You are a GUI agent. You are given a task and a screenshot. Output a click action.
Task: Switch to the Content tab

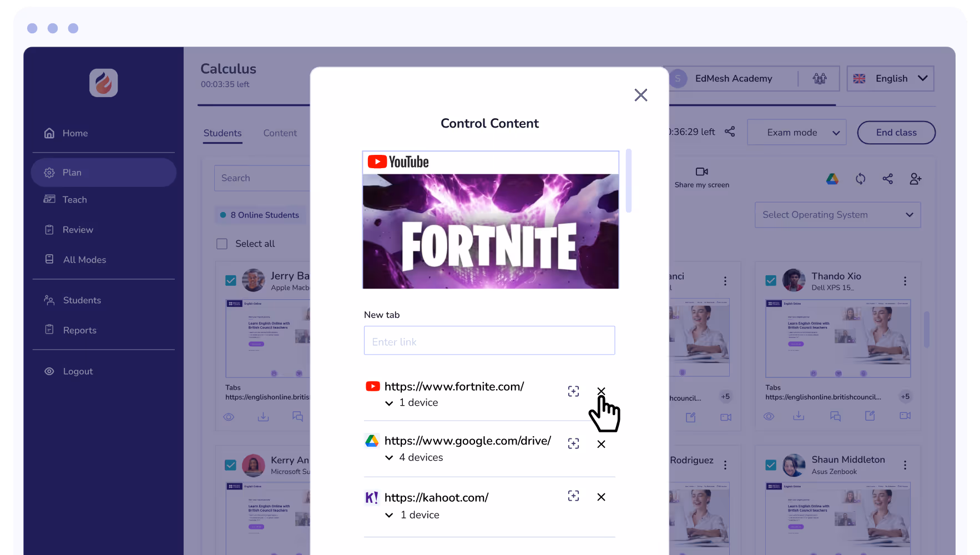tap(280, 133)
